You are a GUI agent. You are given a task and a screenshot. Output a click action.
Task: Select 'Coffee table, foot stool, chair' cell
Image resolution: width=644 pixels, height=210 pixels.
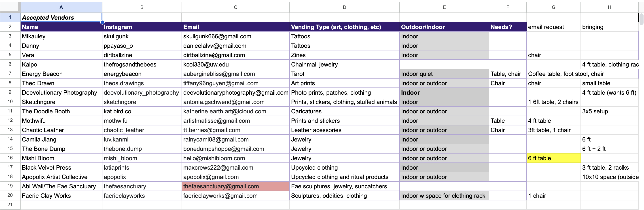(553, 74)
